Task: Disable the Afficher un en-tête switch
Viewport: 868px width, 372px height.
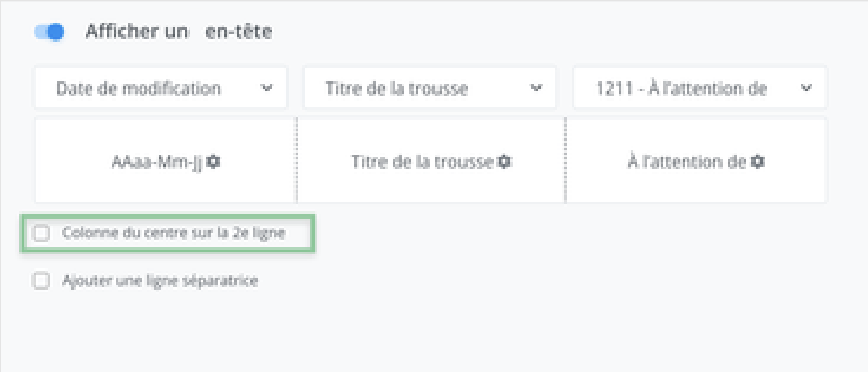Action: [50, 32]
